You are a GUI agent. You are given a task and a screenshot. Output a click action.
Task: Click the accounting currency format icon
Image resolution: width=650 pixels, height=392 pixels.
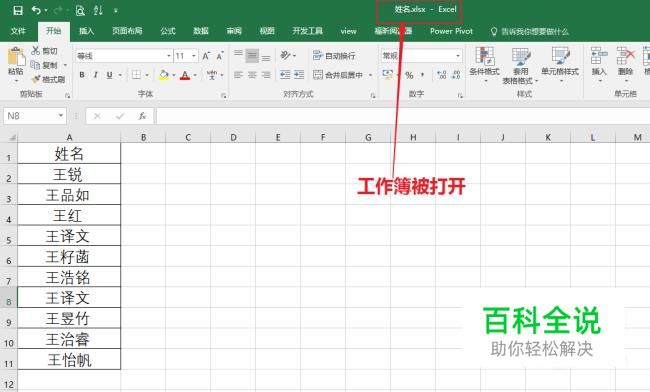coord(388,75)
